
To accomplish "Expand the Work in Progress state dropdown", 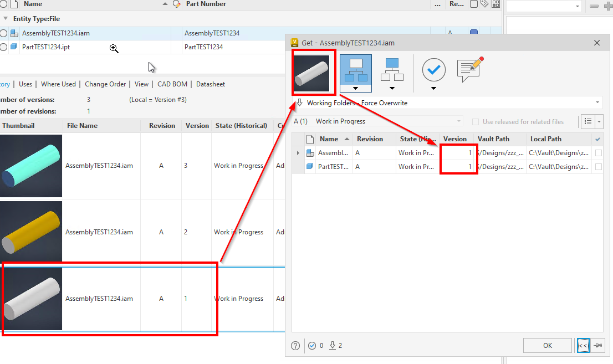I will tap(458, 121).
